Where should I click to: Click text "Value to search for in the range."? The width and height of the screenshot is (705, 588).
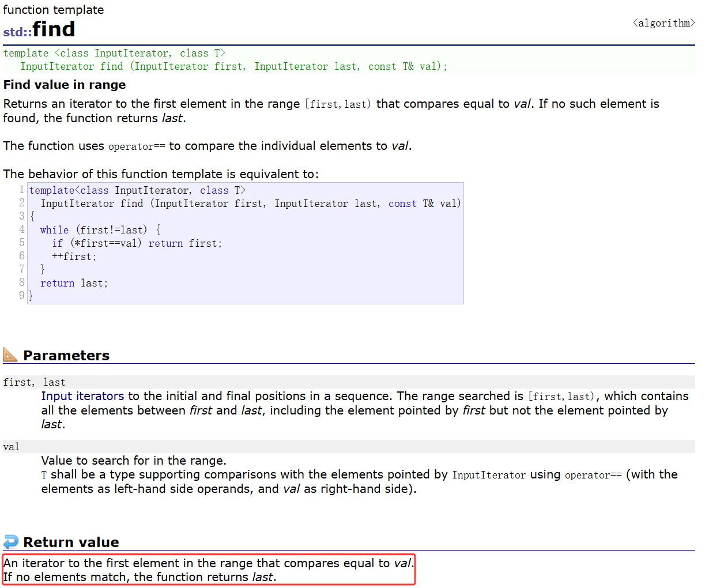point(134,461)
